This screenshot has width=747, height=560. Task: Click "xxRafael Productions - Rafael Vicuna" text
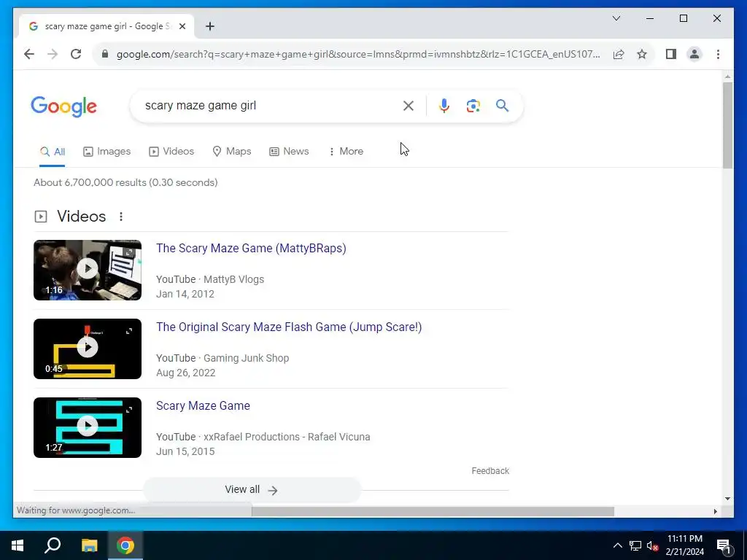[287, 437]
